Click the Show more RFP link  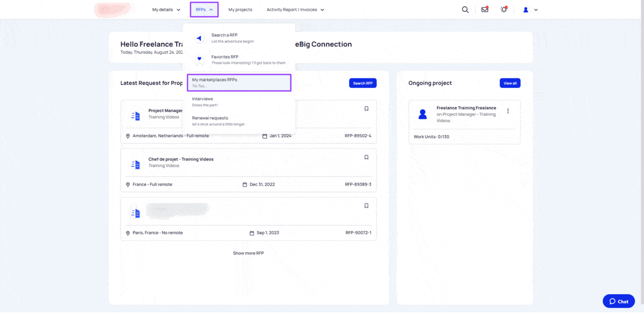click(248, 253)
